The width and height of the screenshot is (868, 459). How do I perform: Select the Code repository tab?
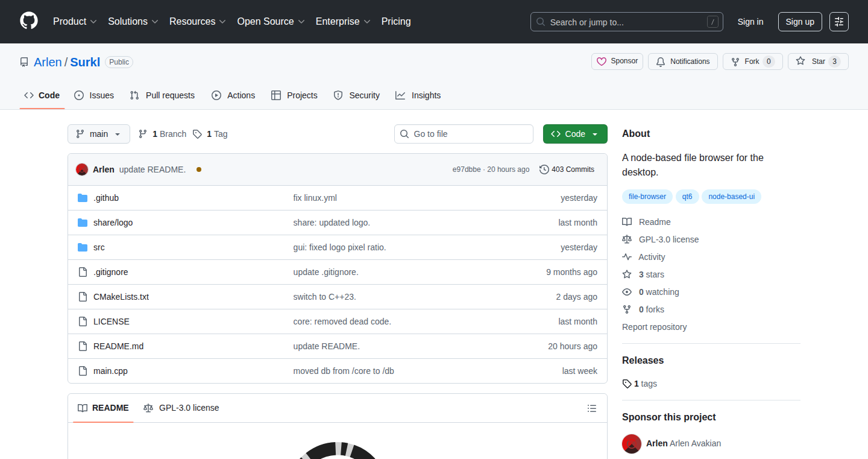tap(42, 95)
